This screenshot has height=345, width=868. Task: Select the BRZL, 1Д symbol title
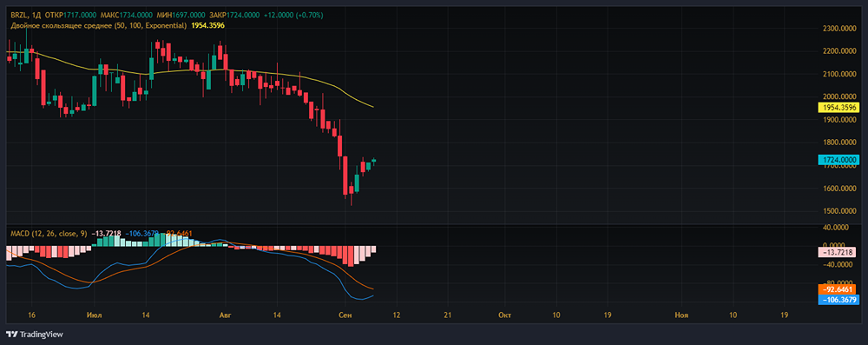coord(25,15)
